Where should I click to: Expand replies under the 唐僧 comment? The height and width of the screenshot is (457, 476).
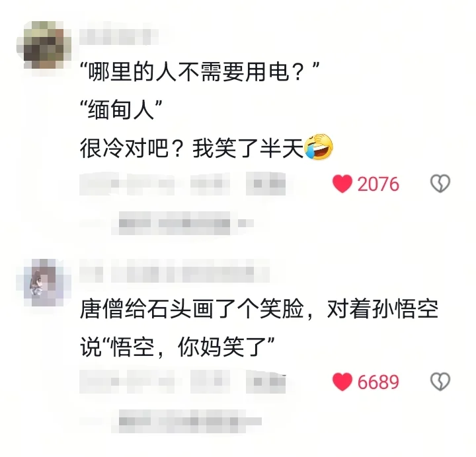tap(186, 421)
